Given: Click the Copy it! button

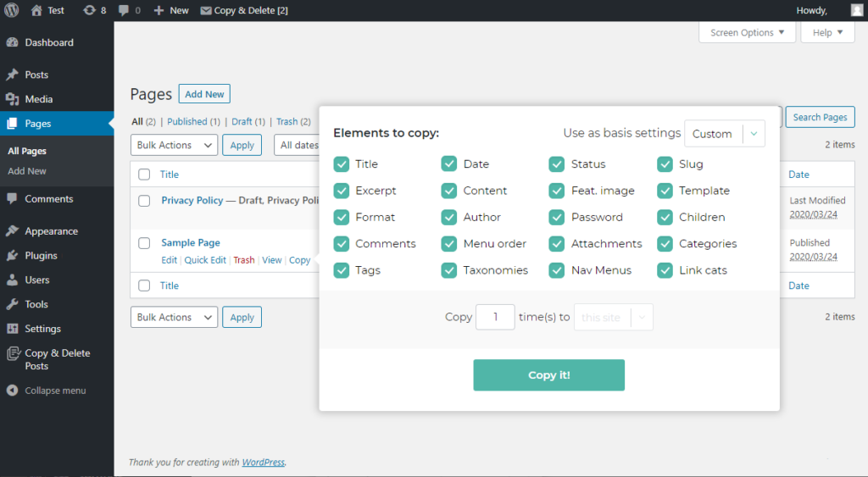Looking at the screenshot, I should (548, 375).
